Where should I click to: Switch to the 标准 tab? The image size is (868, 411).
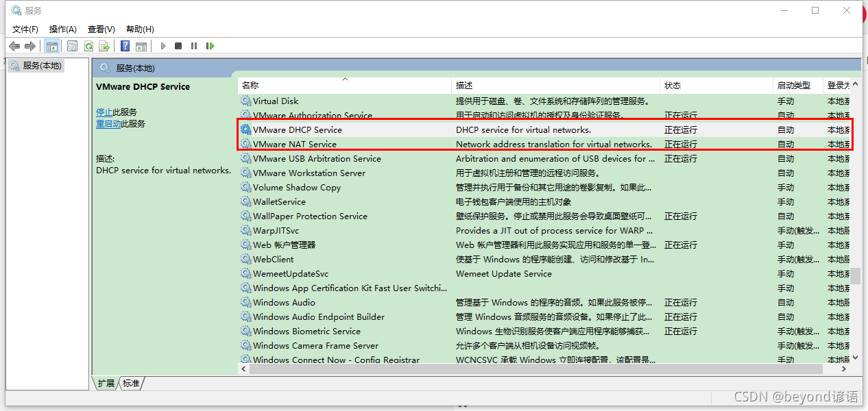[131, 383]
